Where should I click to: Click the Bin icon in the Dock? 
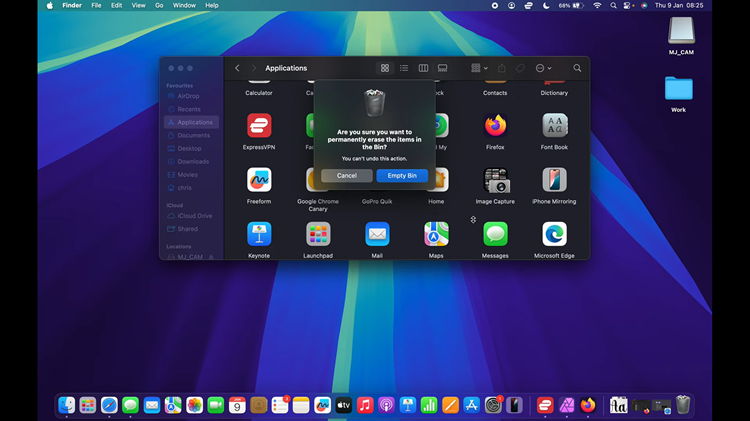click(x=683, y=405)
